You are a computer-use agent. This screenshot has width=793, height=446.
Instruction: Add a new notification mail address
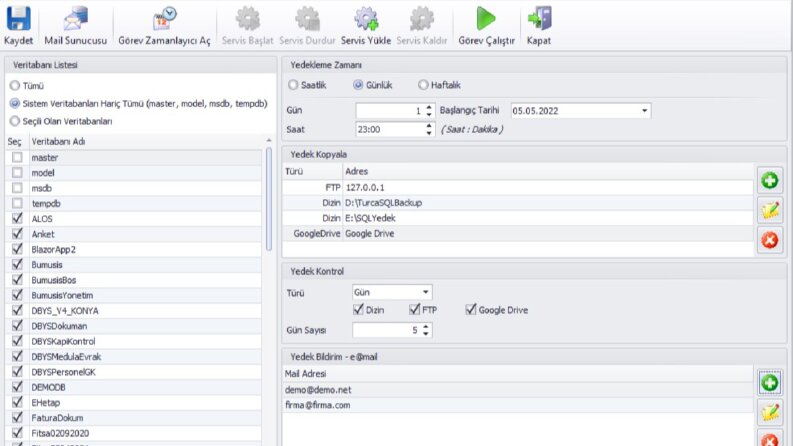tap(770, 383)
